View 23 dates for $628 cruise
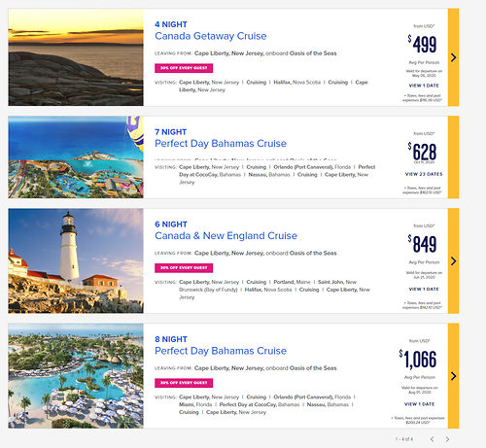486x448 pixels. pos(424,174)
